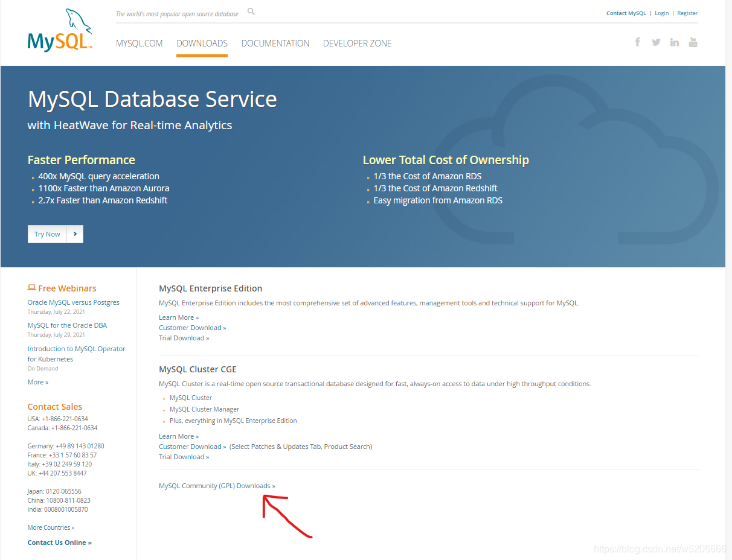Open MySQL for the Oracle DBA webinar
This screenshot has width=732, height=560.
point(67,325)
